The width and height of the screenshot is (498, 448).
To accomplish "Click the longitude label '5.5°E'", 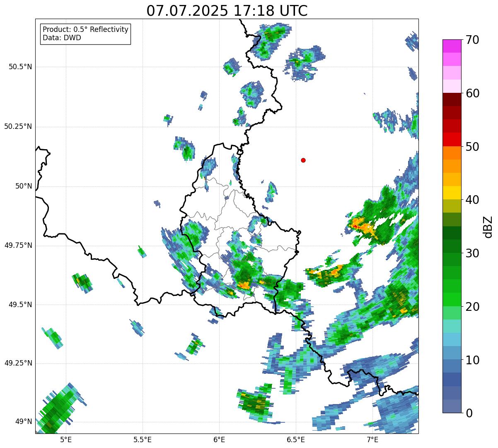I will (143, 440).
